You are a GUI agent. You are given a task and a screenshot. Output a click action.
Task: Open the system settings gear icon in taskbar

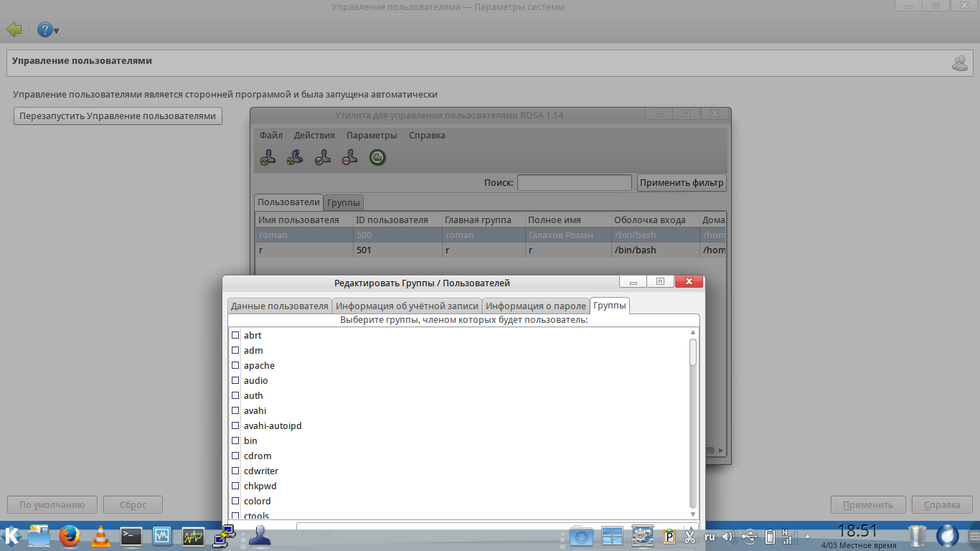[642, 536]
